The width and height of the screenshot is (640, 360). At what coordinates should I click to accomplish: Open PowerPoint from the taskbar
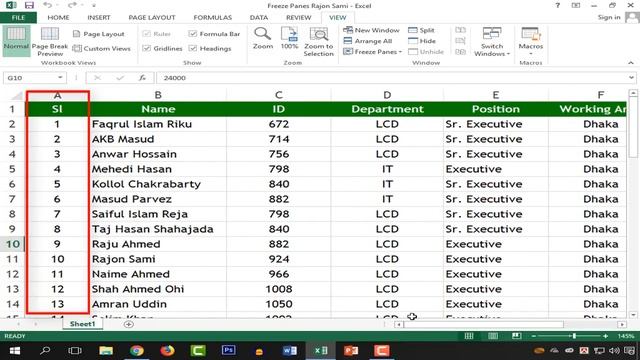pos(351,350)
